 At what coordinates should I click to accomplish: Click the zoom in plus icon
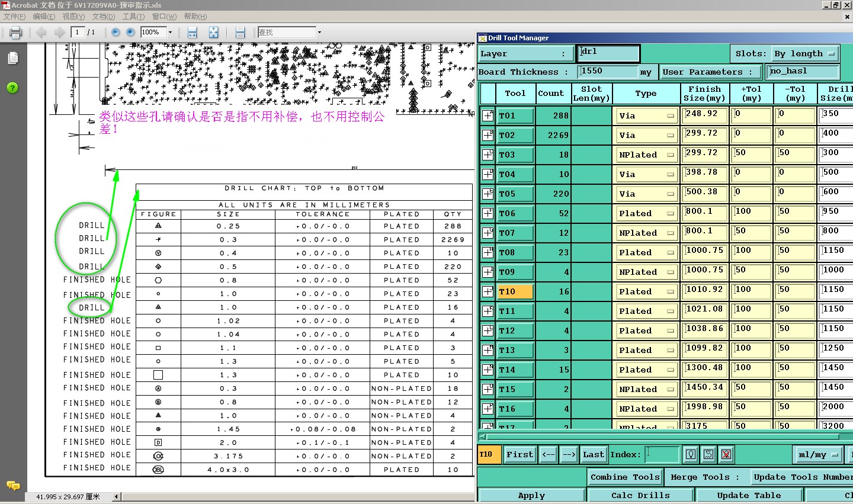(130, 33)
